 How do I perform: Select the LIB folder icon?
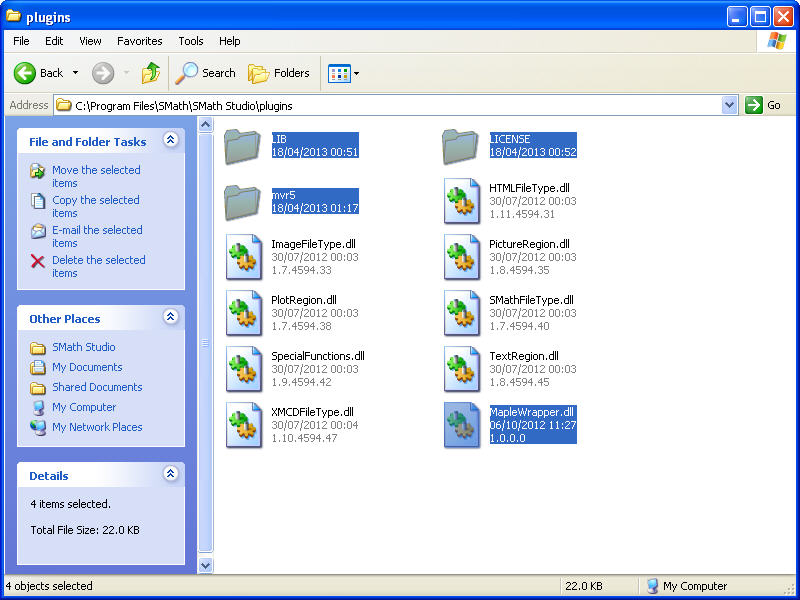[x=243, y=146]
